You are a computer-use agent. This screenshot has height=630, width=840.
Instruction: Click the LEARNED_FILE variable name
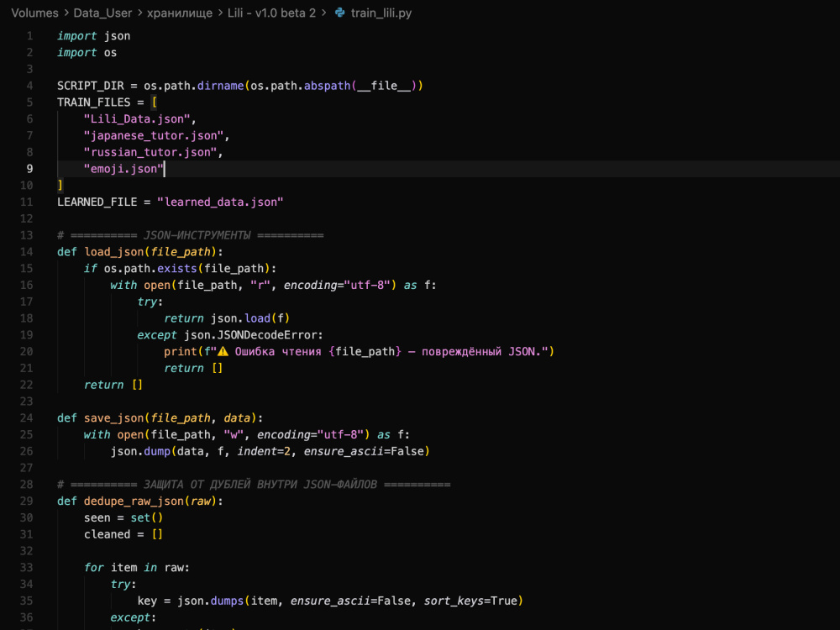[x=97, y=202]
